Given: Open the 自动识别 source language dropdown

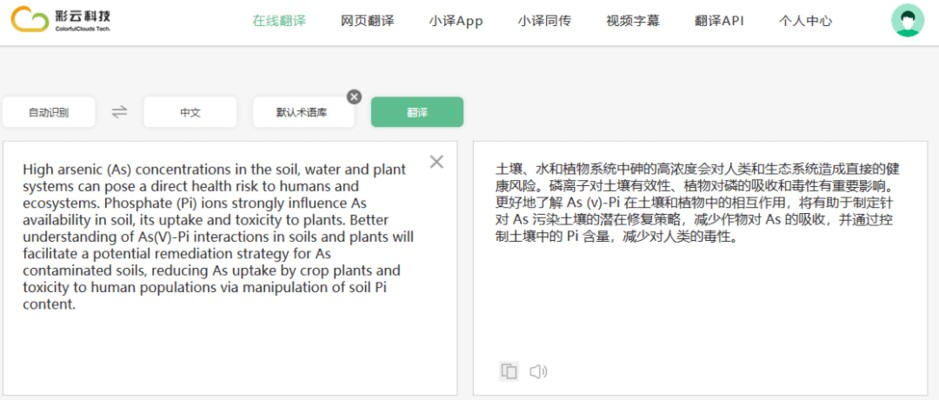Looking at the screenshot, I should coord(48,112).
